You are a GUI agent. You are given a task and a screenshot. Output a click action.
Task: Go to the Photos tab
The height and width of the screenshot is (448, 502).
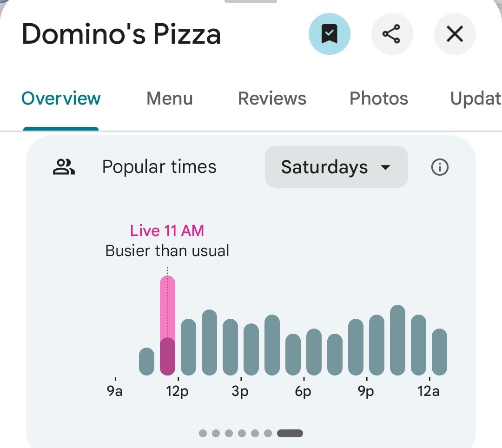(378, 99)
